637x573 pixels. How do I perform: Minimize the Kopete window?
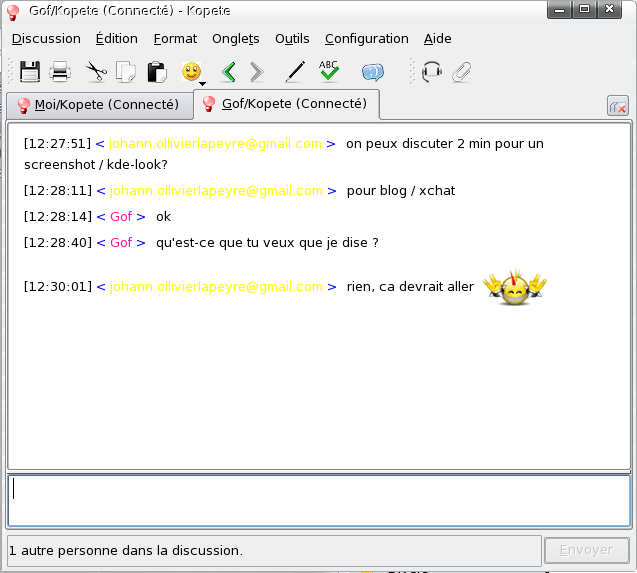(559, 9)
